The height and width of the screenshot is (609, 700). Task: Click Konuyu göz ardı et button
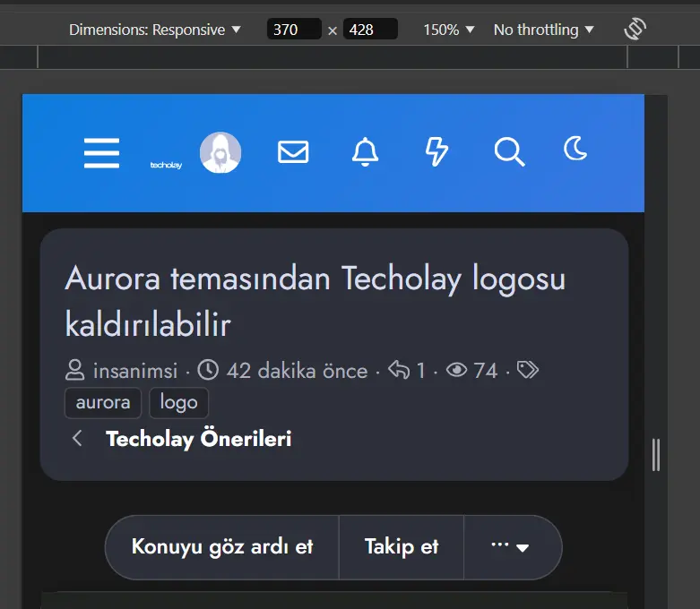[222, 547]
